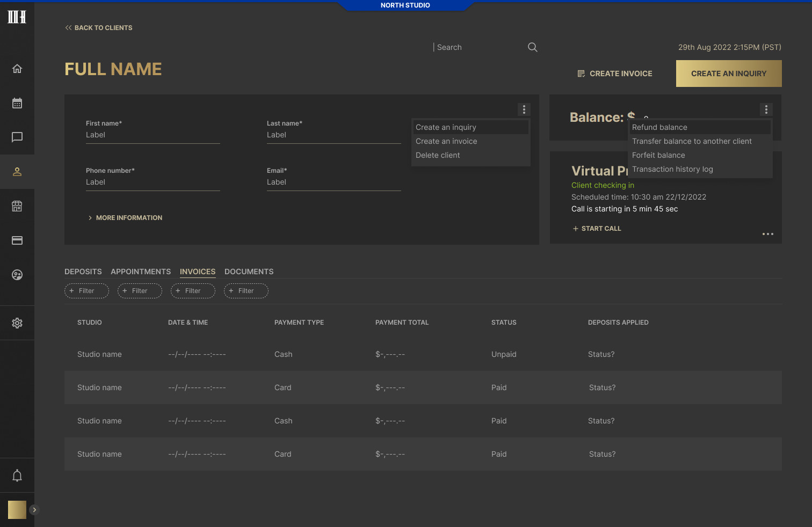Screen dimensions: 812x527
Task: Choose 'Create an invoice' from the client menu
Action: click(x=471, y=141)
